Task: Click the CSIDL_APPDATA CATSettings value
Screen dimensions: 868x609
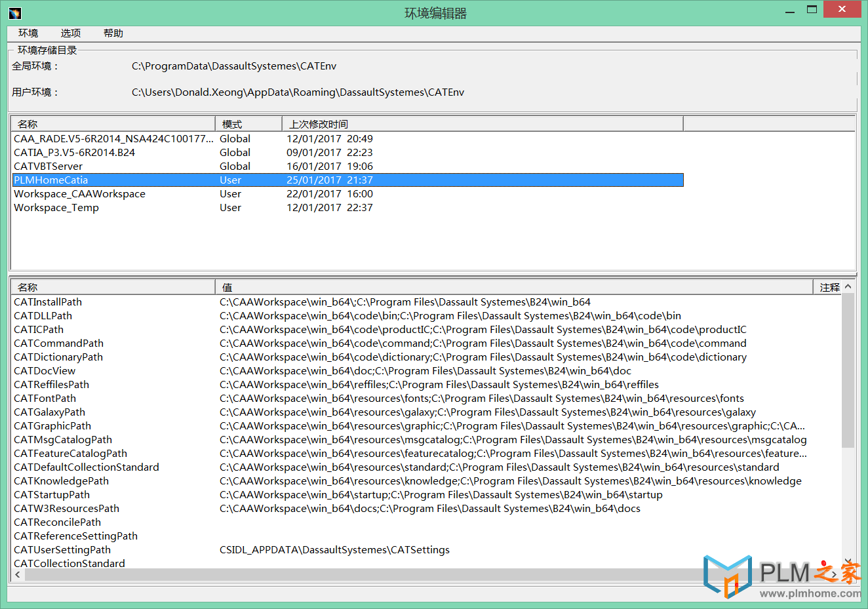Action: point(334,550)
